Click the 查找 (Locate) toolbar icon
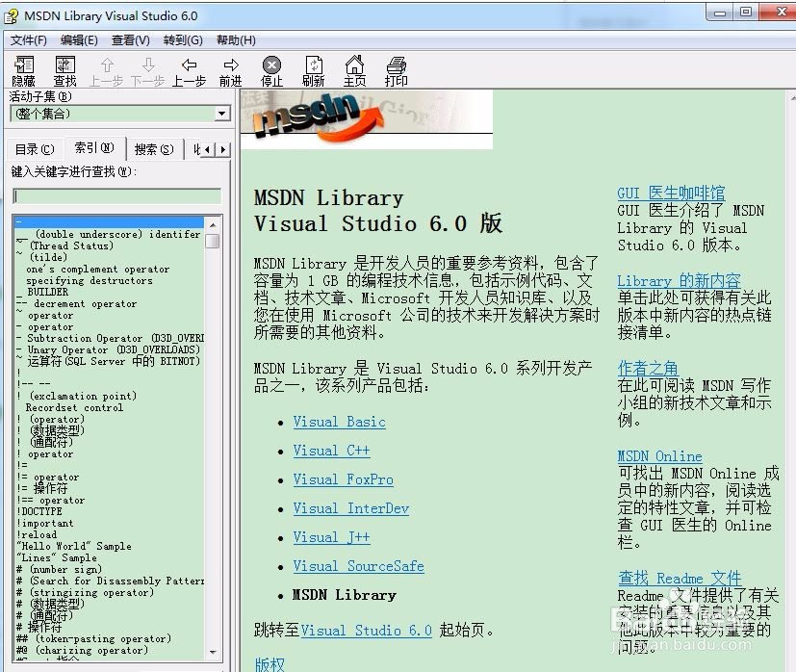Viewport: 796px width, 672px height. (65, 71)
